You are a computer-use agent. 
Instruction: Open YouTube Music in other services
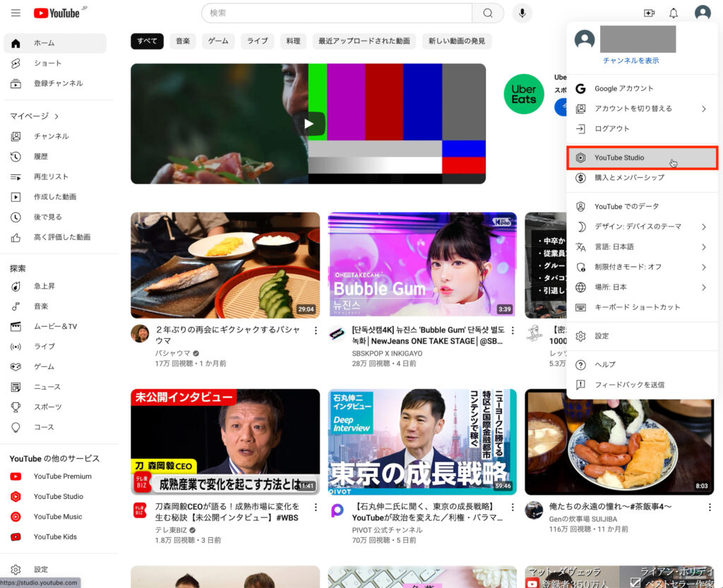coord(57,517)
